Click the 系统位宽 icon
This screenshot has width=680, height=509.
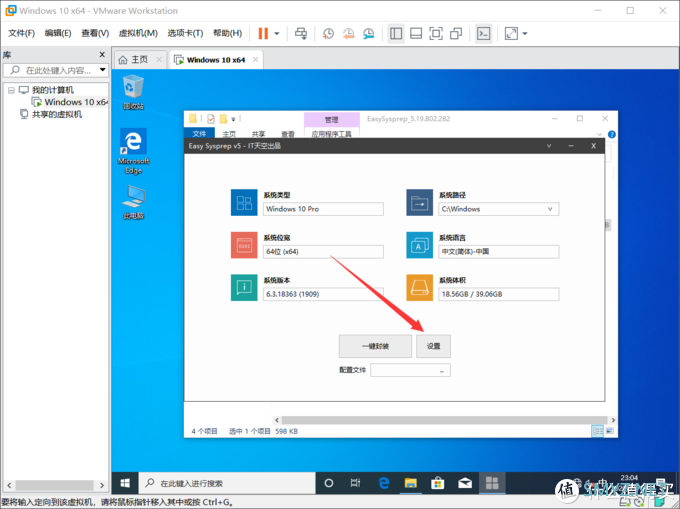[x=244, y=245]
